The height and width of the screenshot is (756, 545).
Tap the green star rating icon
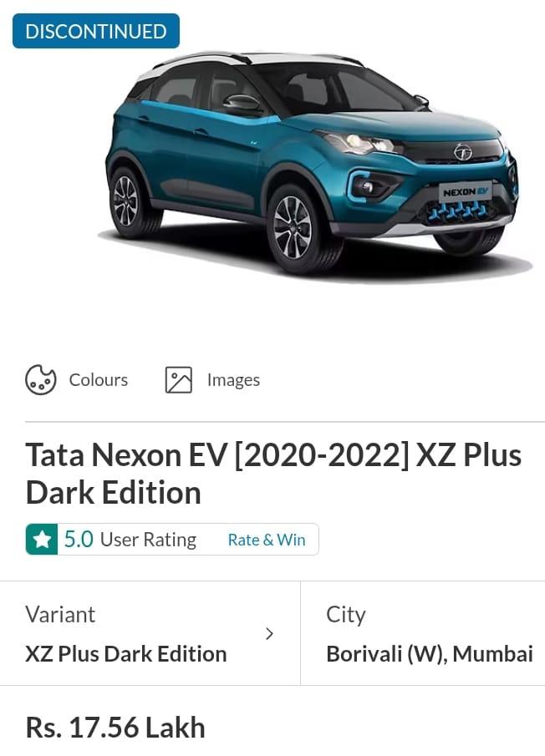(x=42, y=539)
